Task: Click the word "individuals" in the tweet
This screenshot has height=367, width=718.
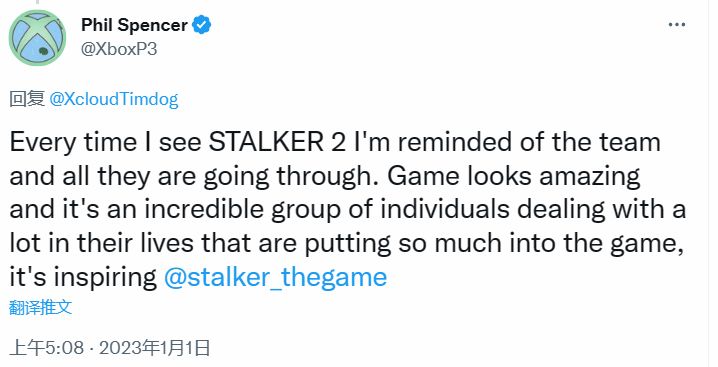Action: point(445,210)
